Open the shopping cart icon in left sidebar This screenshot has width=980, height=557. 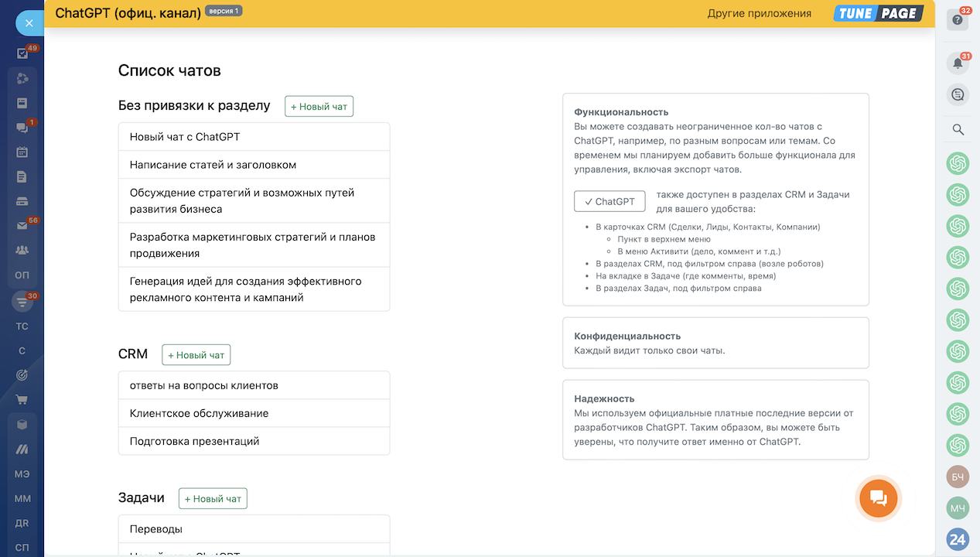22,400
